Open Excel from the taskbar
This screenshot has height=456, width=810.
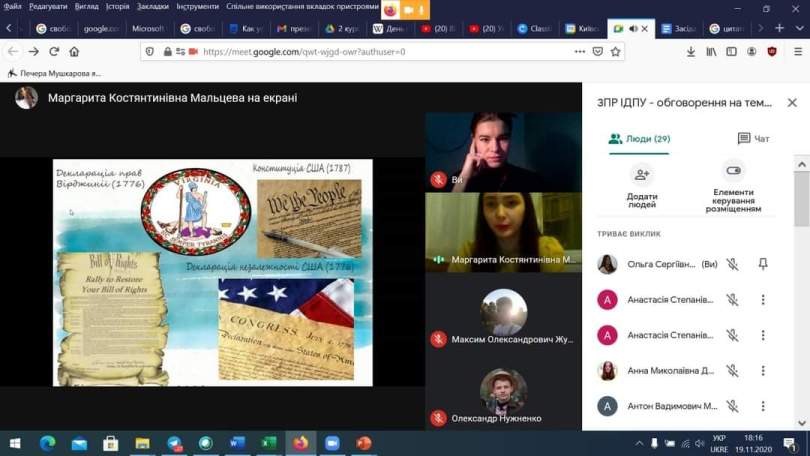269,443
